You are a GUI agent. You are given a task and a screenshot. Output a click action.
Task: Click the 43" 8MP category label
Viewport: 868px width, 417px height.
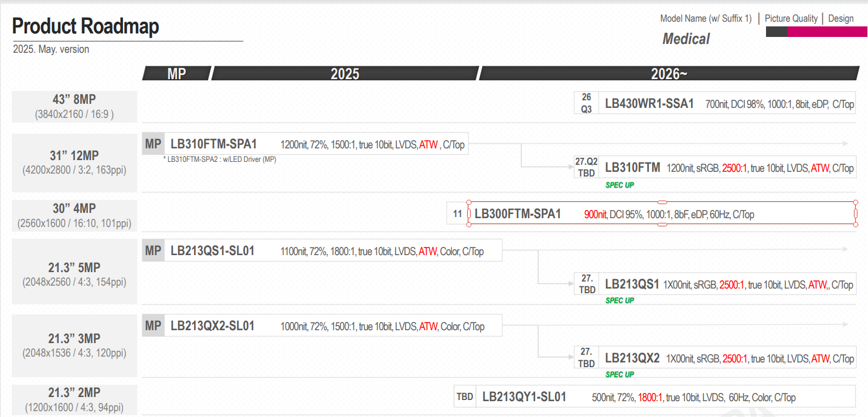pyautogui.click(x=74, y=100)
